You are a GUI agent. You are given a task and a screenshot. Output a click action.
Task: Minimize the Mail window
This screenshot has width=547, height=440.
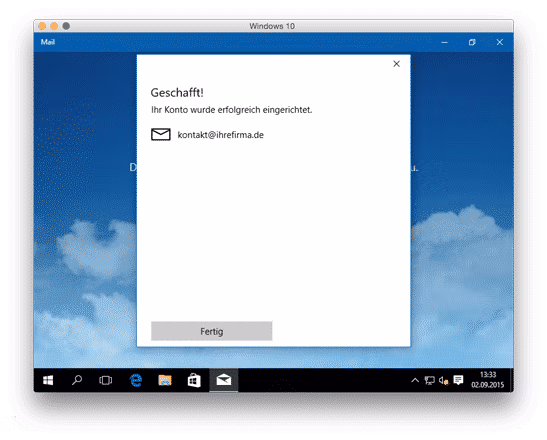pyautogui.click(x=444, y=42)
